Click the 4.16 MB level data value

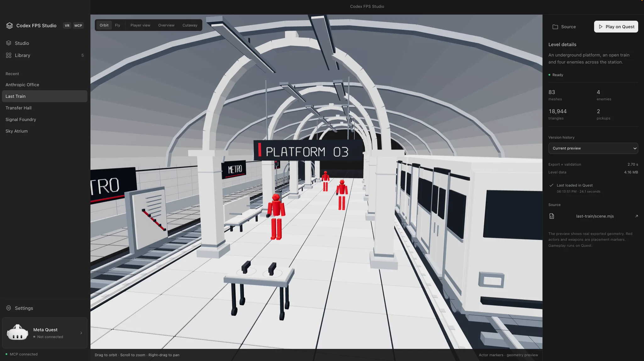631,172
